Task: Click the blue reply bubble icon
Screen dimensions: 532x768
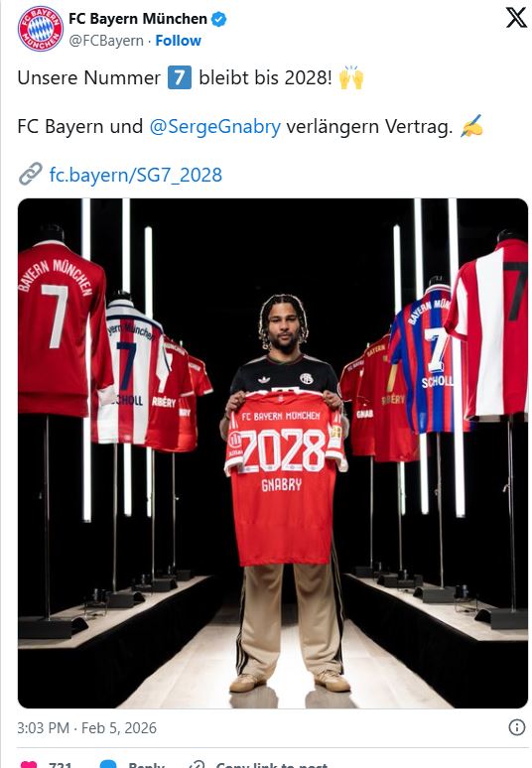Action: tap(108, 765)
